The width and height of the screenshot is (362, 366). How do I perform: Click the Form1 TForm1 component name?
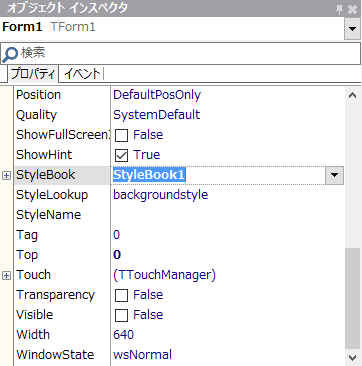49,27
